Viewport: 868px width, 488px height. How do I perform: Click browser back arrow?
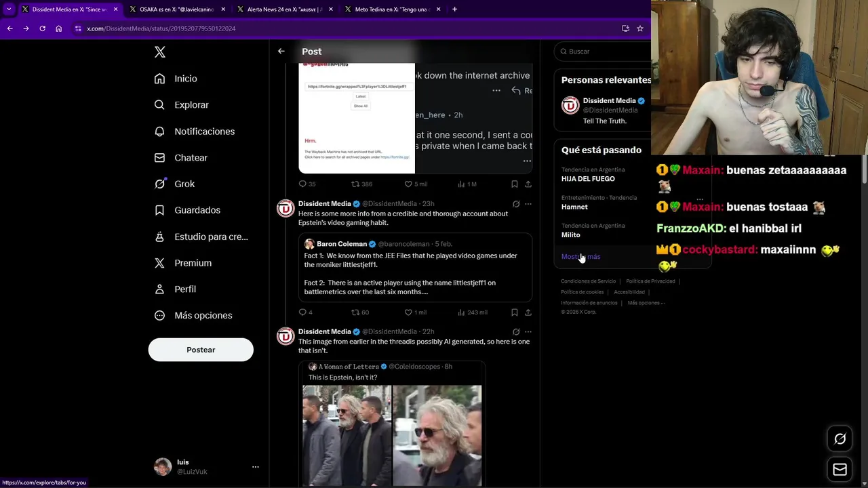pyautogui.click(x=9, y=28)
